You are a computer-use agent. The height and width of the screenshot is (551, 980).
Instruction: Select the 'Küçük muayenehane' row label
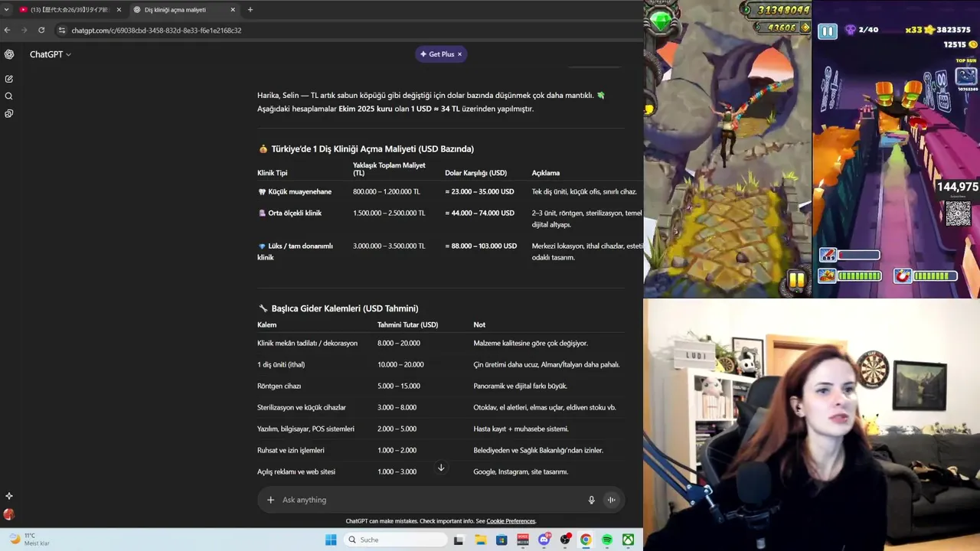click(300, 192)
